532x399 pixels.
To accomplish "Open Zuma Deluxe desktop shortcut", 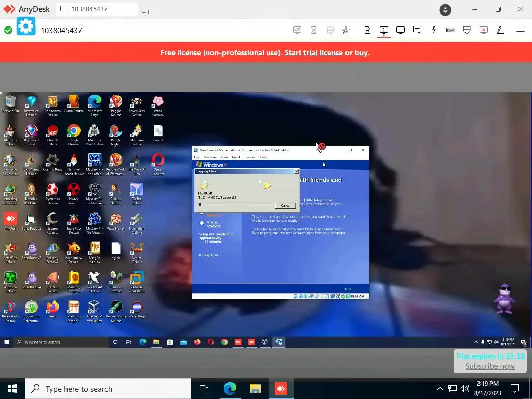I will (74, 104).
